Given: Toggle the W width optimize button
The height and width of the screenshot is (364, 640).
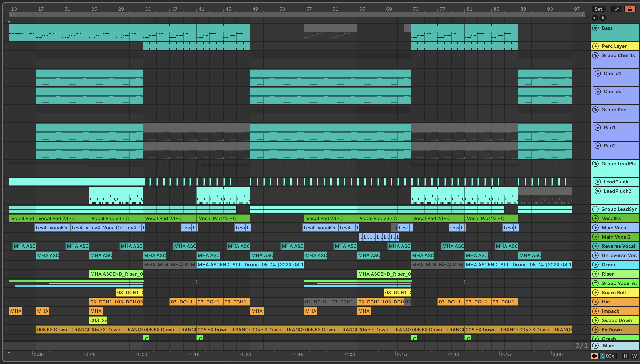Looking at the screenshot, I should point(634,356).
